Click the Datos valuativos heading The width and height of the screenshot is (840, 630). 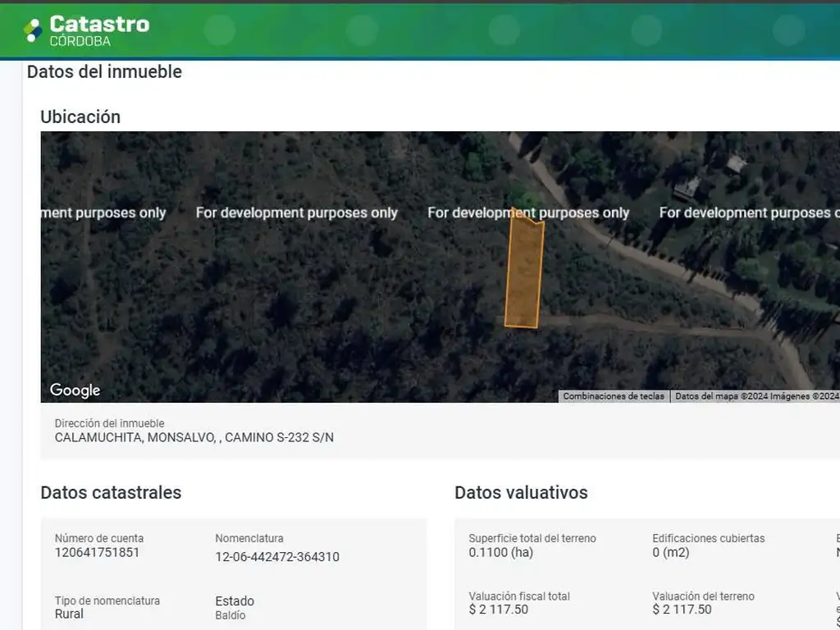(x=521, y=492)
